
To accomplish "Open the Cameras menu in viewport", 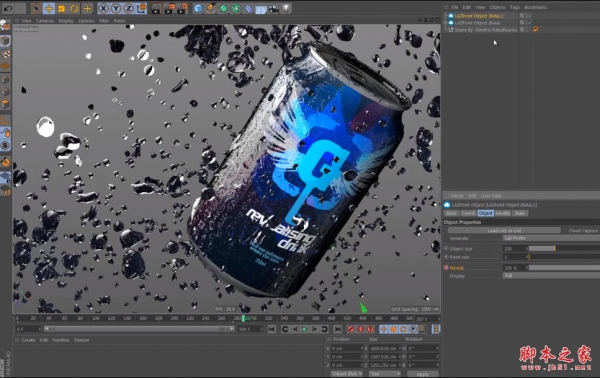I will 45,21.
